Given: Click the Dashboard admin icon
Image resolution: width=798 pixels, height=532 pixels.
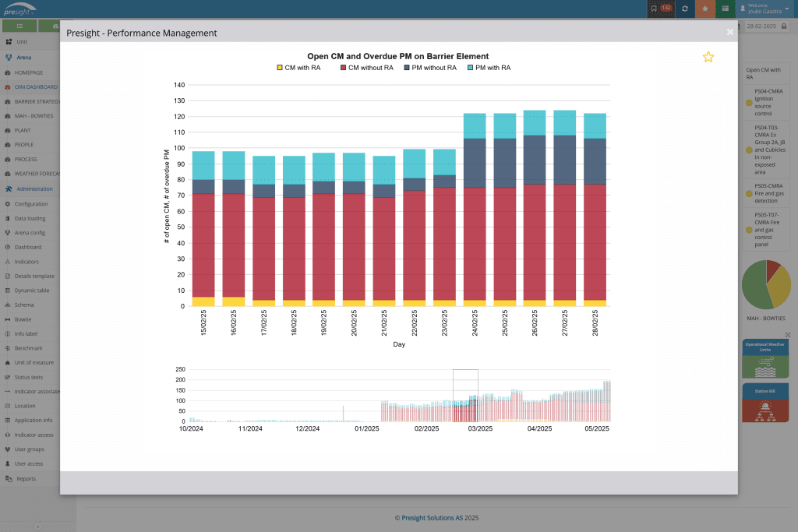Looking at the screenshot, I should click(8, 247).
